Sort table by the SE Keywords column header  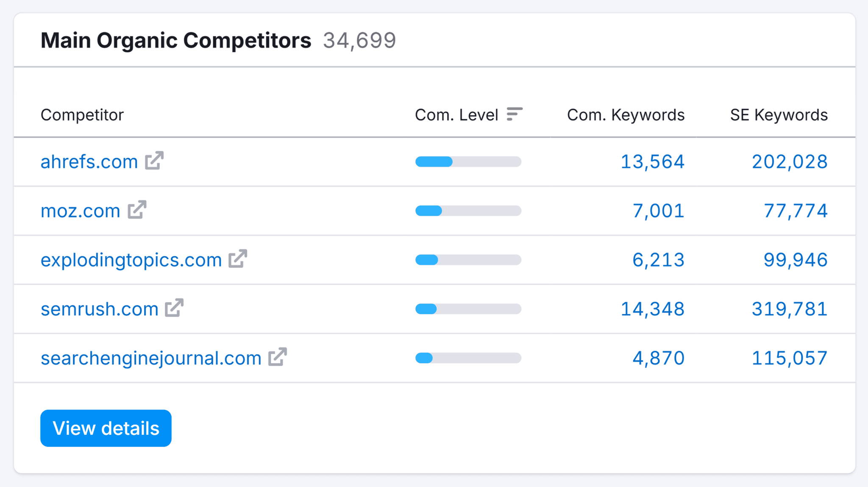[778, 114]
